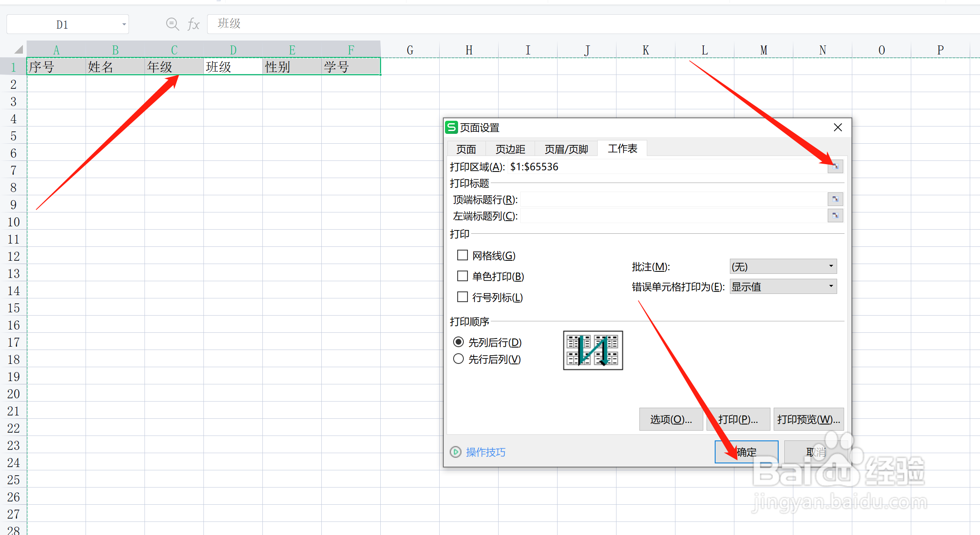Click the 左端标题列(C) input field
Viewport: 980px width, 535px height.
[674, 216]
